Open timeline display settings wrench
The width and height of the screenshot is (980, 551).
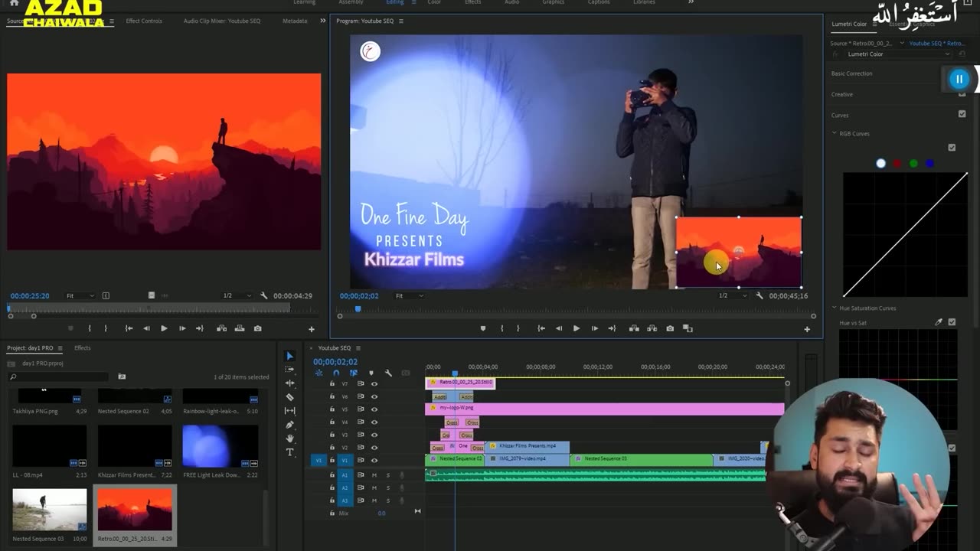click(x=388, y=373)
